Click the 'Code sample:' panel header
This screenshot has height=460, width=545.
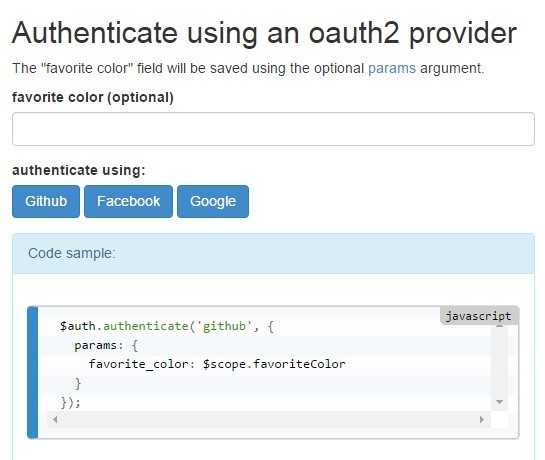(273, 253)
